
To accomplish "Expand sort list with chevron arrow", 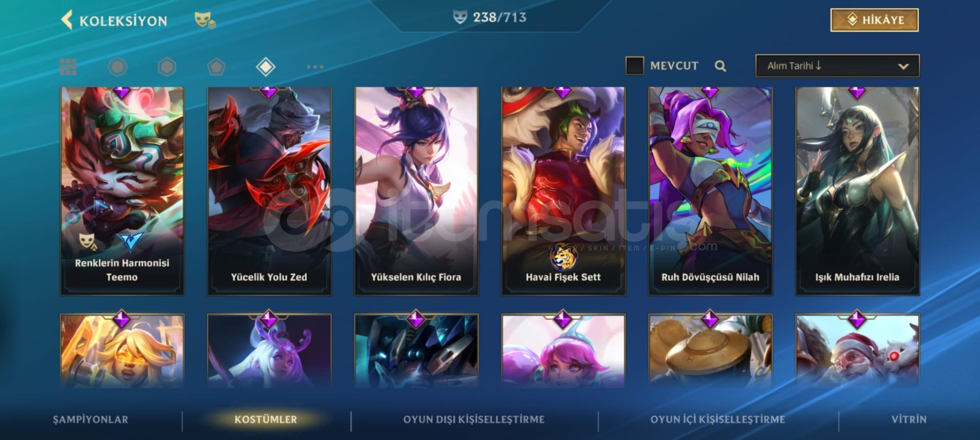I will click(903, 66).
